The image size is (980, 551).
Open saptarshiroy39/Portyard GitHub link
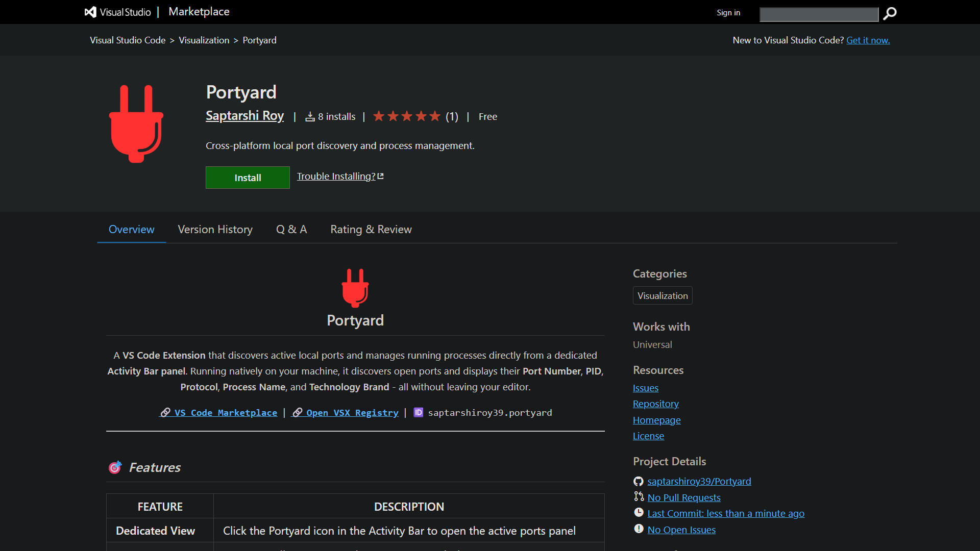[699, 482]
